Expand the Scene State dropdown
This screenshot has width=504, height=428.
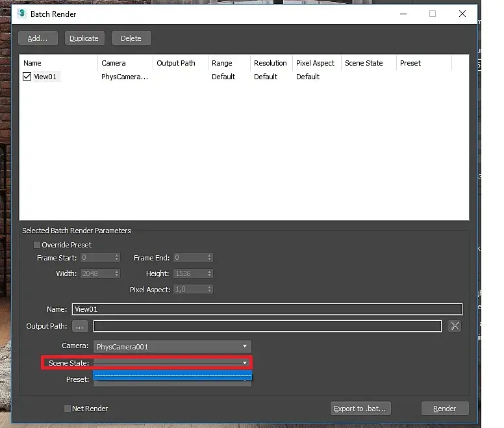coord(245,363)
